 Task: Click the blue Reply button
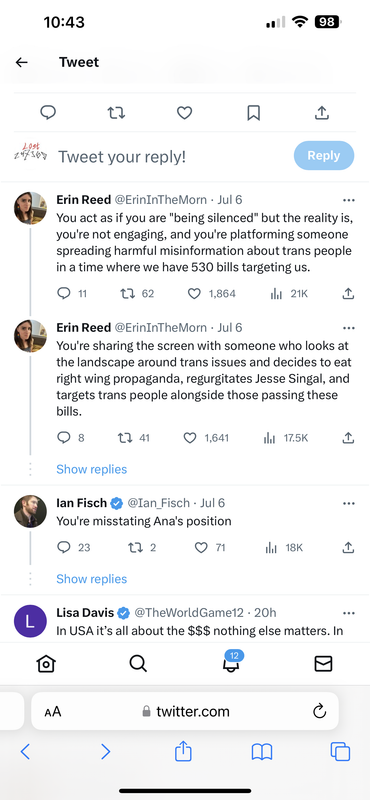(x=324, y=156)
